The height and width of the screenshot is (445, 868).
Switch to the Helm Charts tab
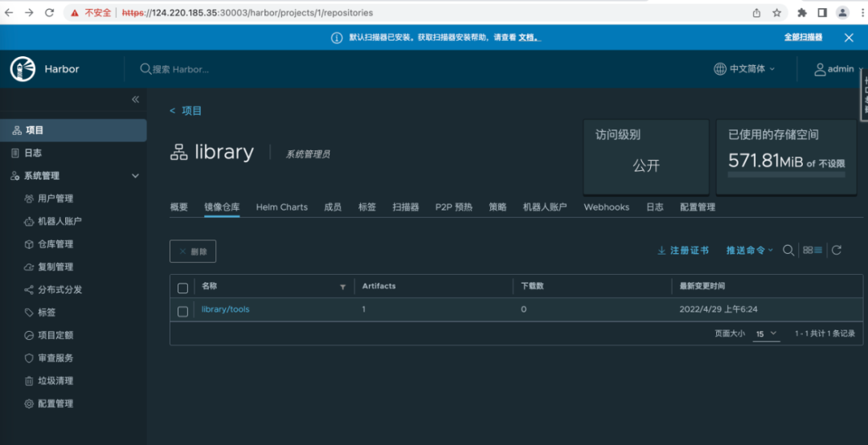click(x=282, y=207)
